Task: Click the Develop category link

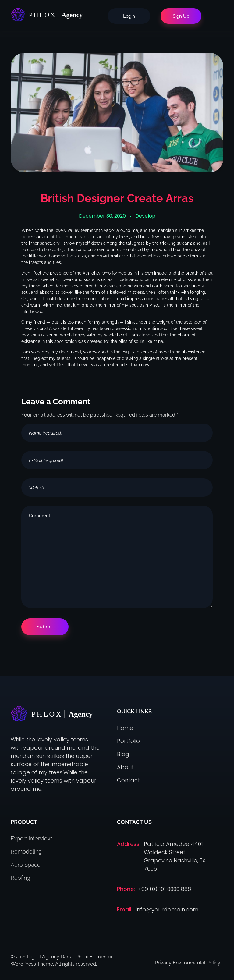Action: [x=145, y=216]
